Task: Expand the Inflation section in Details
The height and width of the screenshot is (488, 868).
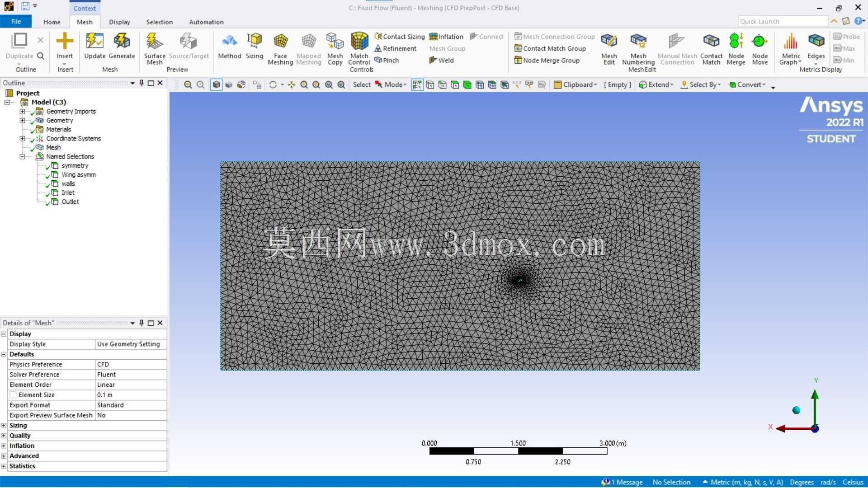Action: (4, 446)
